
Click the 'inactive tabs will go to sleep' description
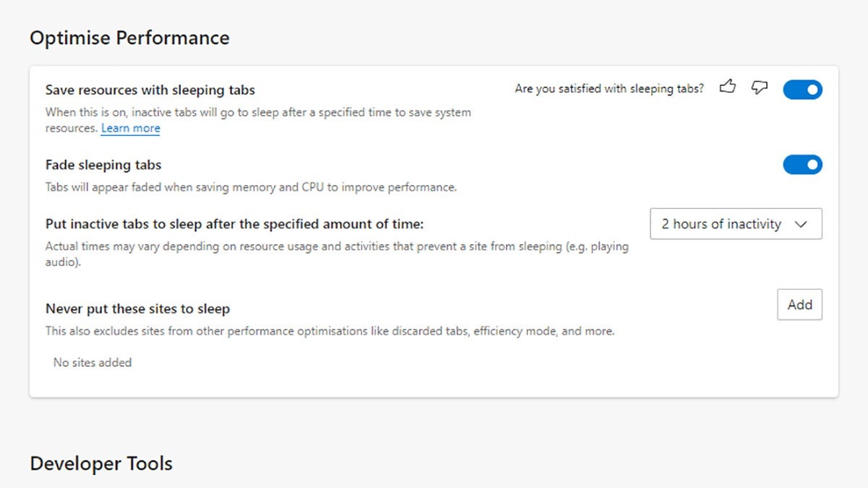[x=258, y=113]
